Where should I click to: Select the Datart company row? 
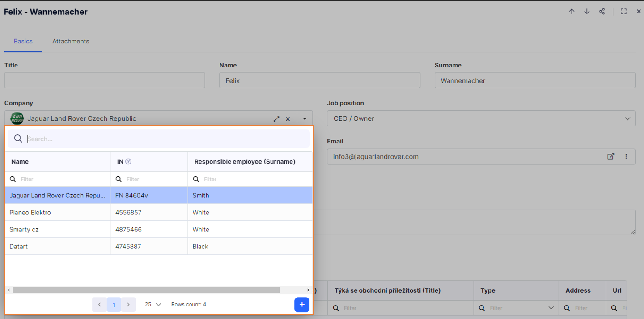[159, 246]
